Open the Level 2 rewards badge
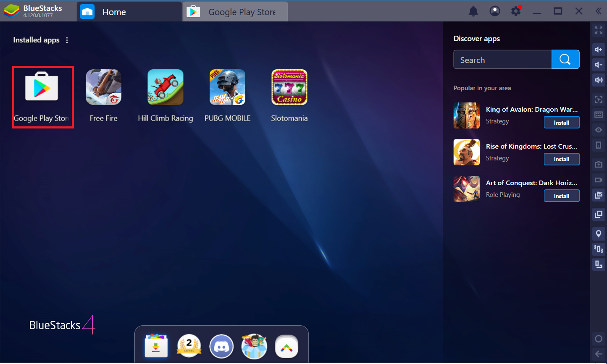 (x=189, y=346)
